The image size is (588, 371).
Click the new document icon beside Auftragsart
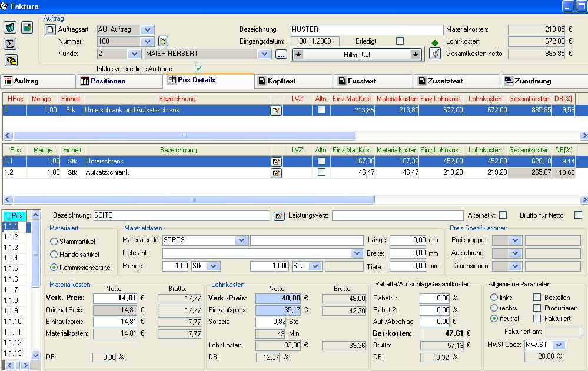coord(50,29)
